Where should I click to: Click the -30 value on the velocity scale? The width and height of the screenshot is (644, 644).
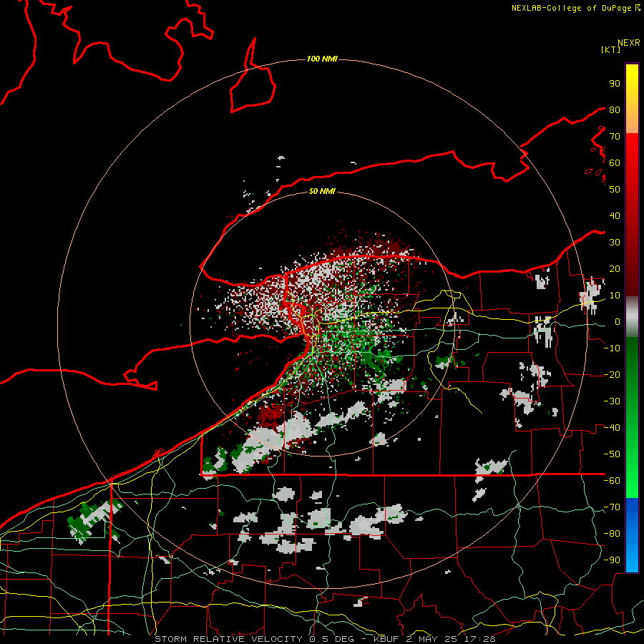click(612, 401)
